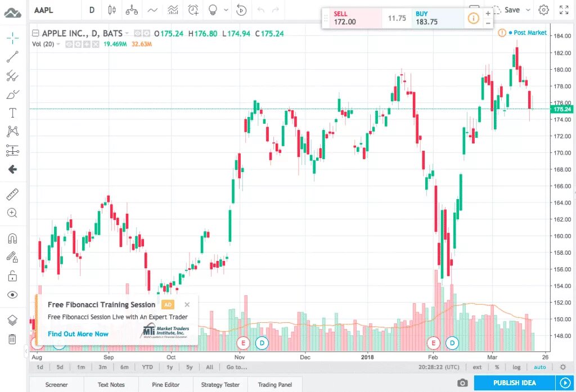Screen dimensions: 576x392
Task: Select the crosshair cursor tool
Action: 12,38
